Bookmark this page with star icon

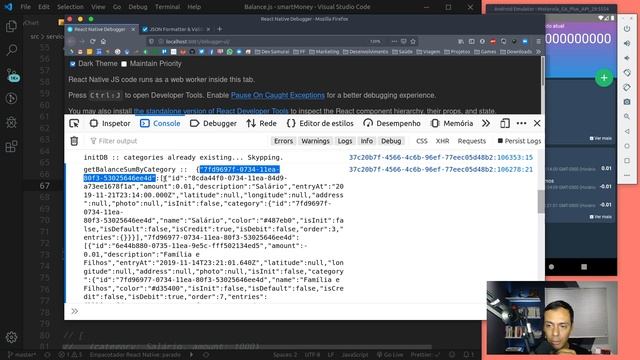[x=413, y=41]
